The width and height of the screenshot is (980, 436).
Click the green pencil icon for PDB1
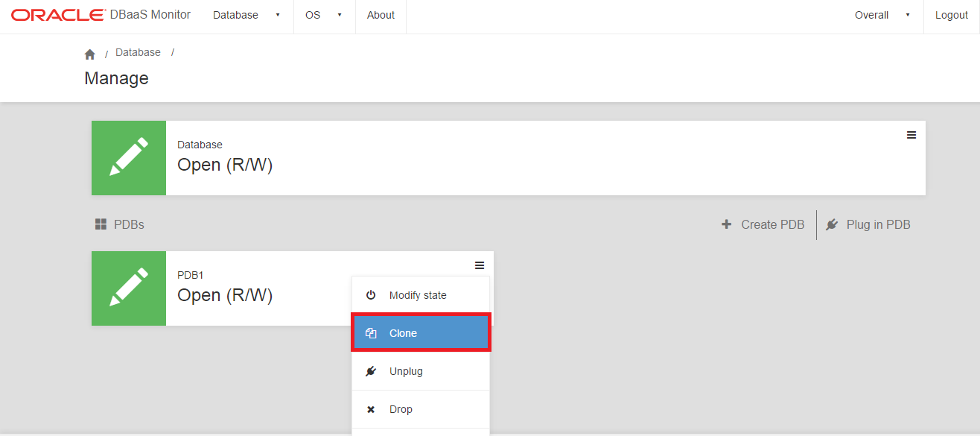click(x=129, y=288)
